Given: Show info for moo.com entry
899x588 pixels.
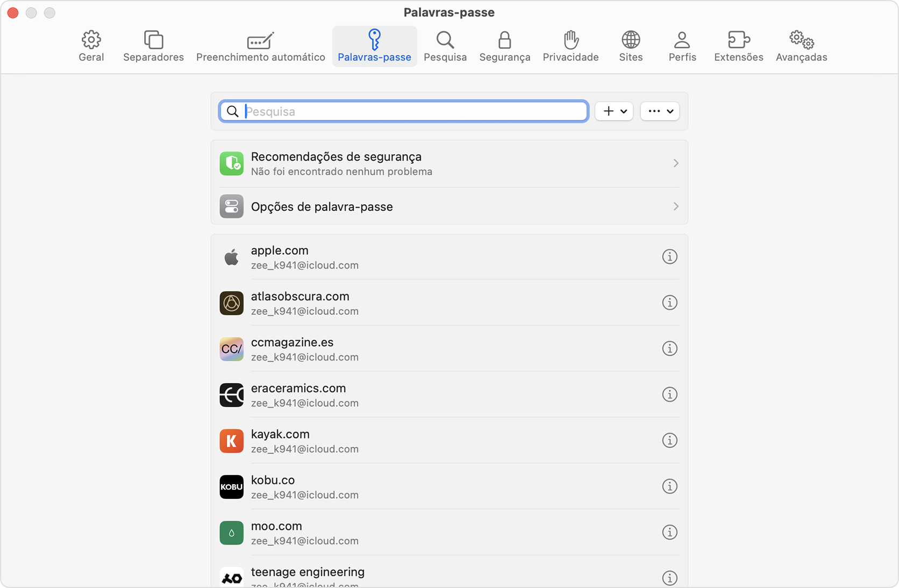Looking at the screenshot, I should [x=669, y=532].
